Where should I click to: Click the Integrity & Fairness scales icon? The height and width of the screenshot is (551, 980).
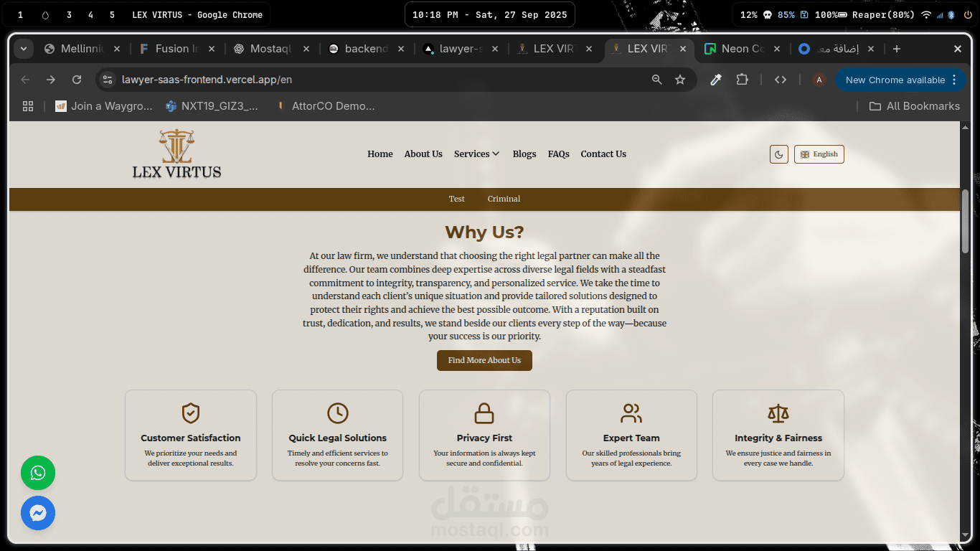[x=778, y=413]
